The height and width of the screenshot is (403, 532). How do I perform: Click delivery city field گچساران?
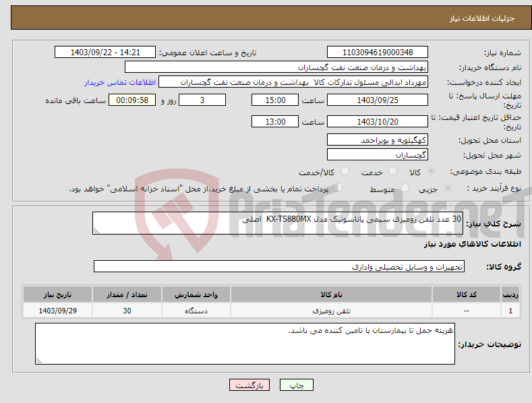tap(378, 155)
